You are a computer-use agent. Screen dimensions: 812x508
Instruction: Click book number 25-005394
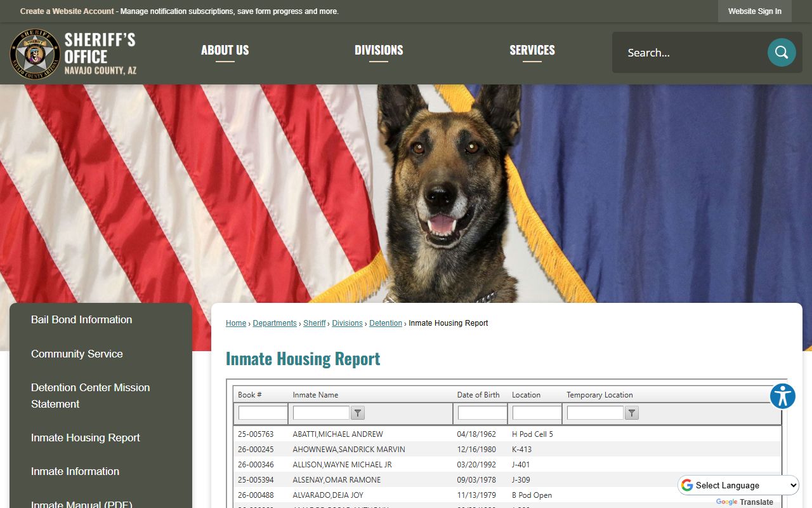tap(256, 480)
